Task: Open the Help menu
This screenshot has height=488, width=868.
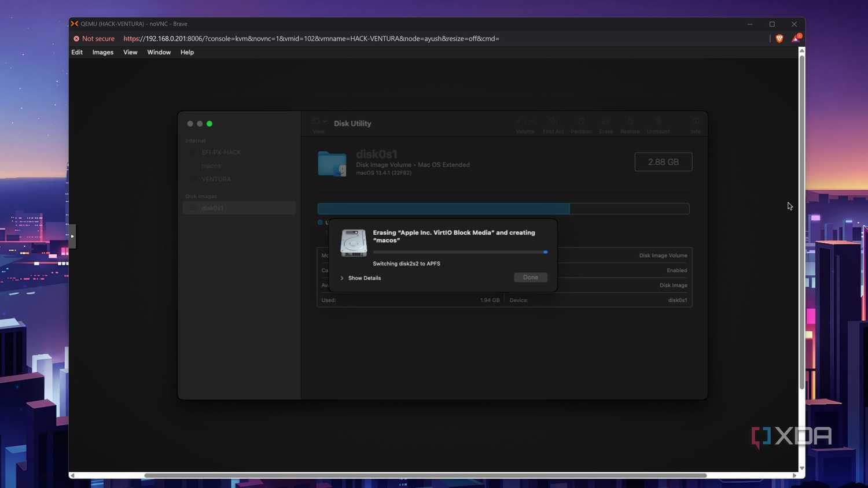Action: click(187, 52)
